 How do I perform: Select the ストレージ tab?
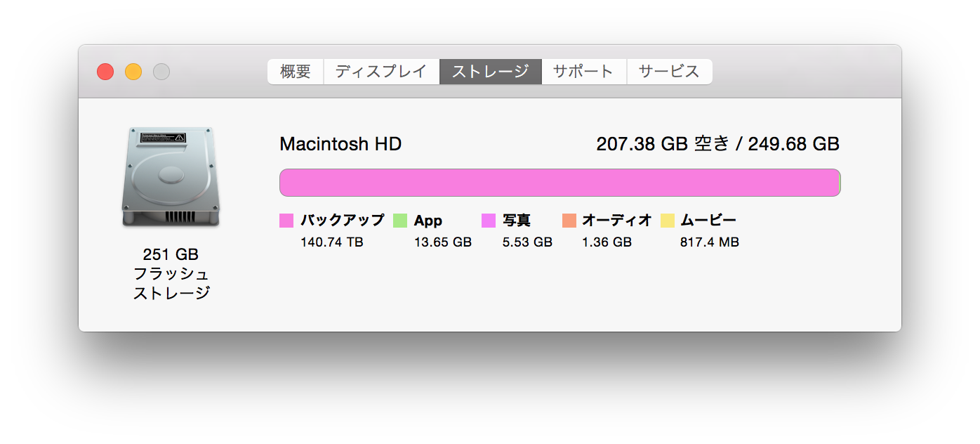pos(490,72)
